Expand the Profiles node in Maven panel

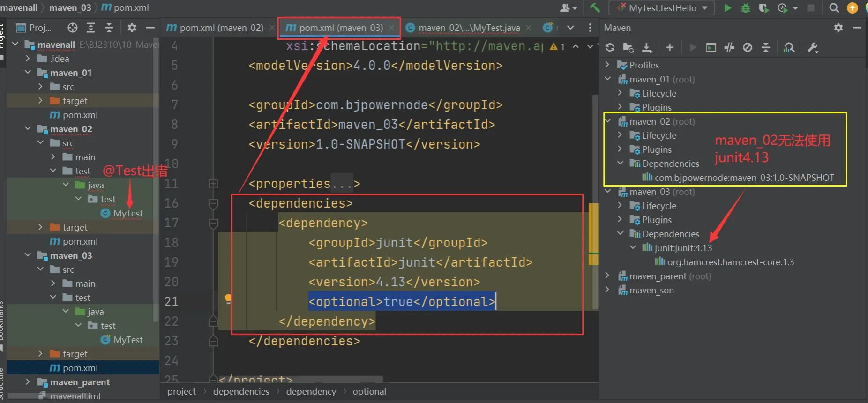tap(607, 65)
